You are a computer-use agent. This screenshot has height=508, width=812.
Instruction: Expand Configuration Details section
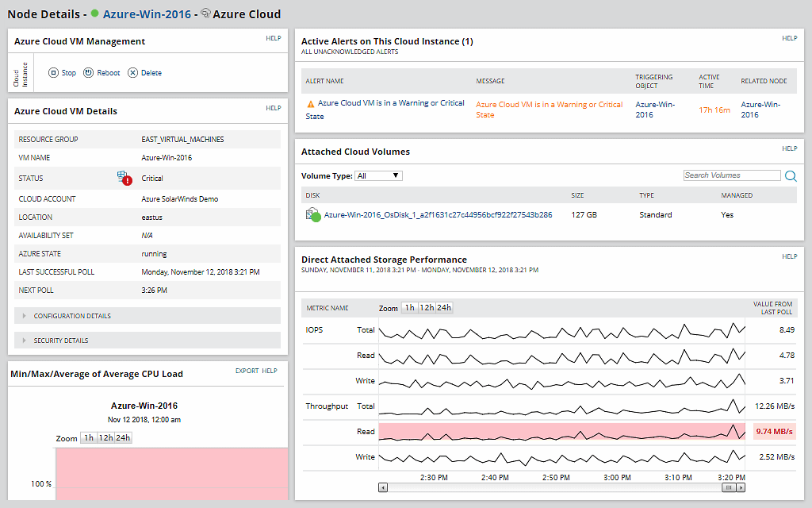point(72,316)
